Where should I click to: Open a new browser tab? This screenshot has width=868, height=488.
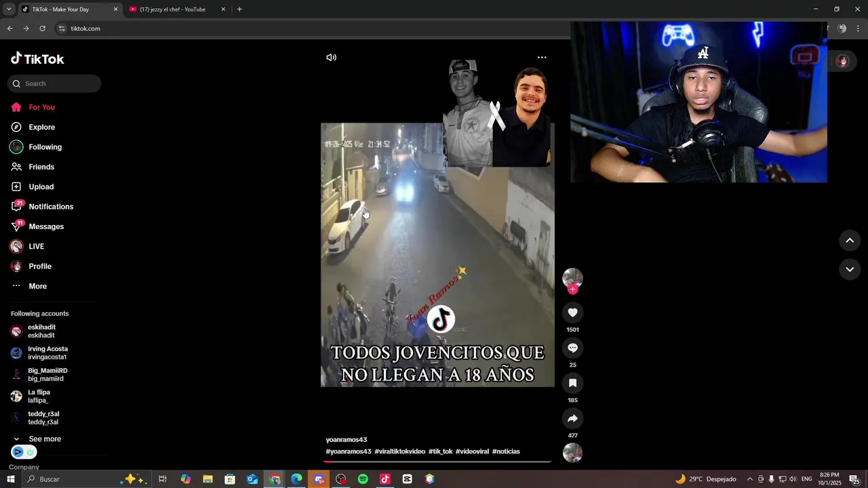pos(239,9)
